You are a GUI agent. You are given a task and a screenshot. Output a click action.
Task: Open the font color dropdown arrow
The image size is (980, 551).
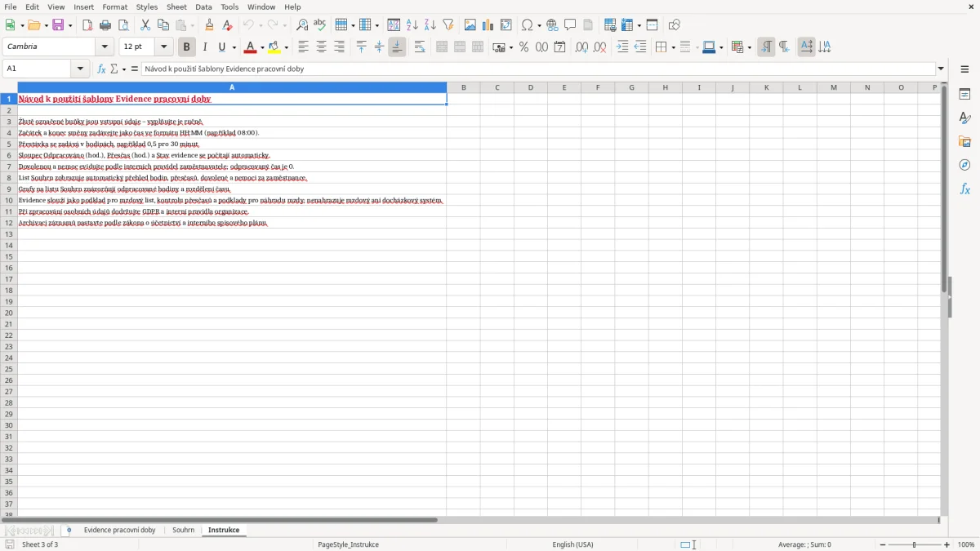[261, 47]
